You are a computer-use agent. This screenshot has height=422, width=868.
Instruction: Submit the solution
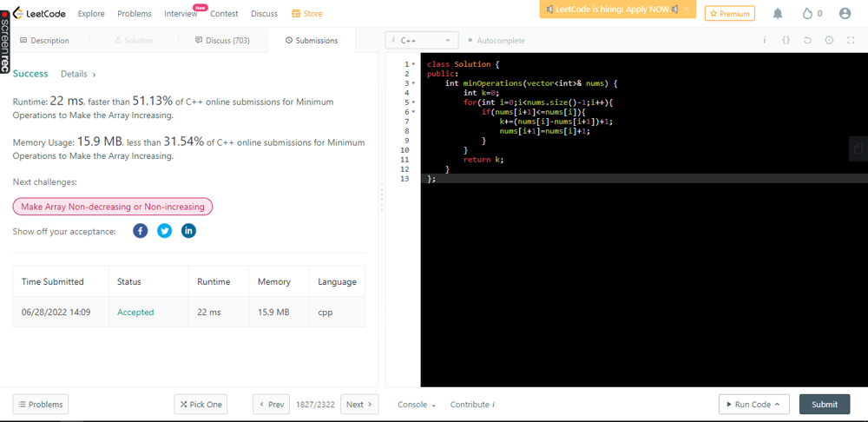(x=824, y=405)
